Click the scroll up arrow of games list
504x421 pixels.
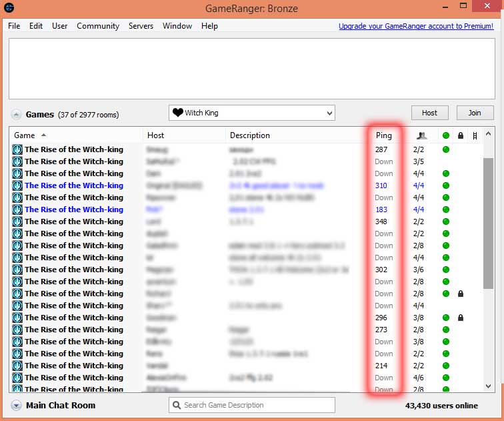coord(488,133)
